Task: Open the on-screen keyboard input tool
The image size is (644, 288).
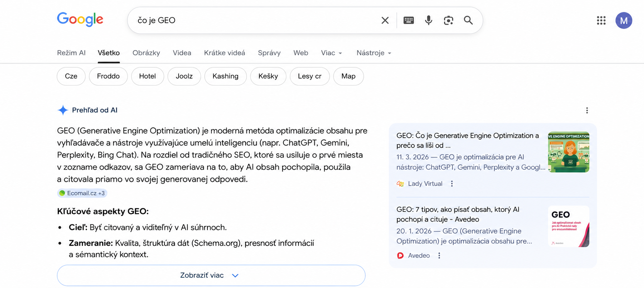Action: click(x=408, y=20)
